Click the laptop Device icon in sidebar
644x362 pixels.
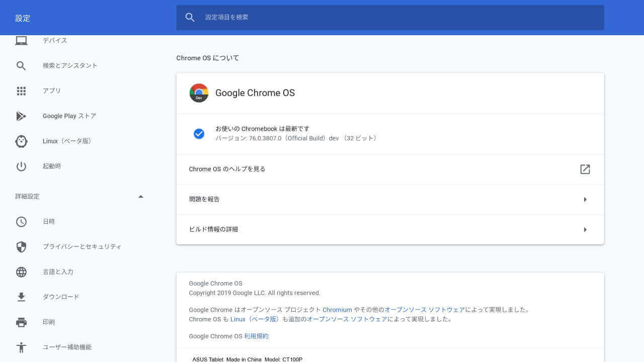[21, 41]
